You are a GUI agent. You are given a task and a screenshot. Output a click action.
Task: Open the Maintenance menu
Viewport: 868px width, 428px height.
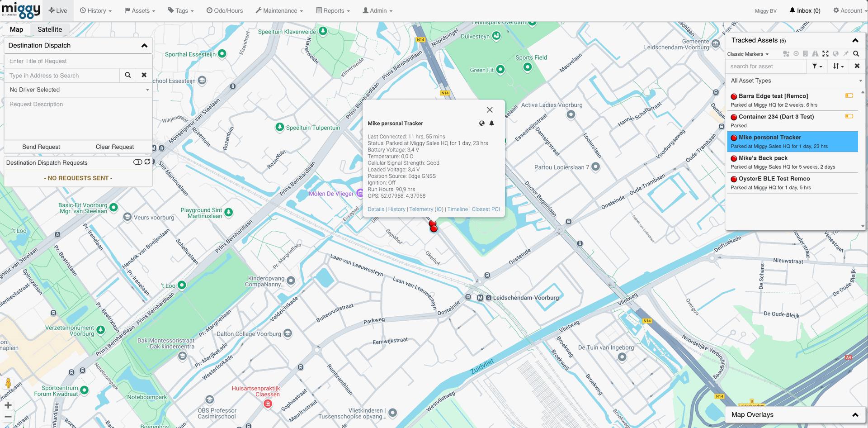pyautogui.click(x=279, y=10)
